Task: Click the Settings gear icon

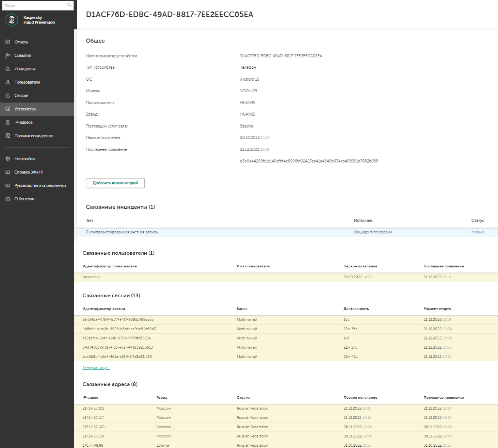Action: [8, 159]
